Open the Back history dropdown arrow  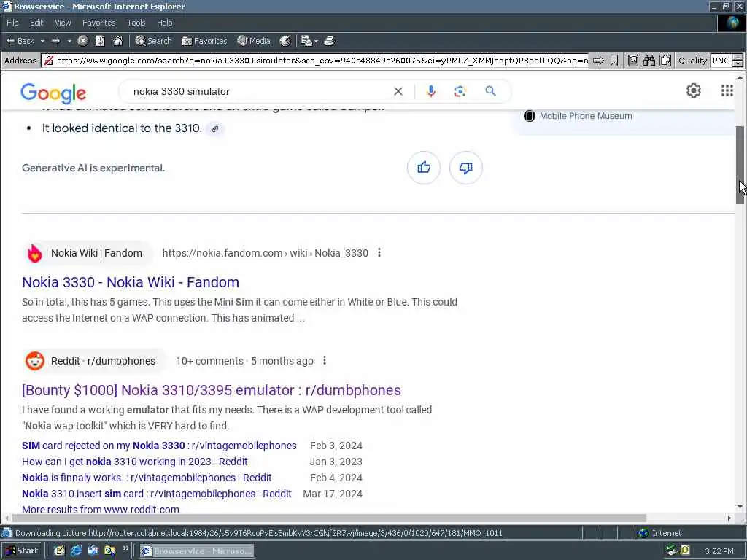click(42, 41)
